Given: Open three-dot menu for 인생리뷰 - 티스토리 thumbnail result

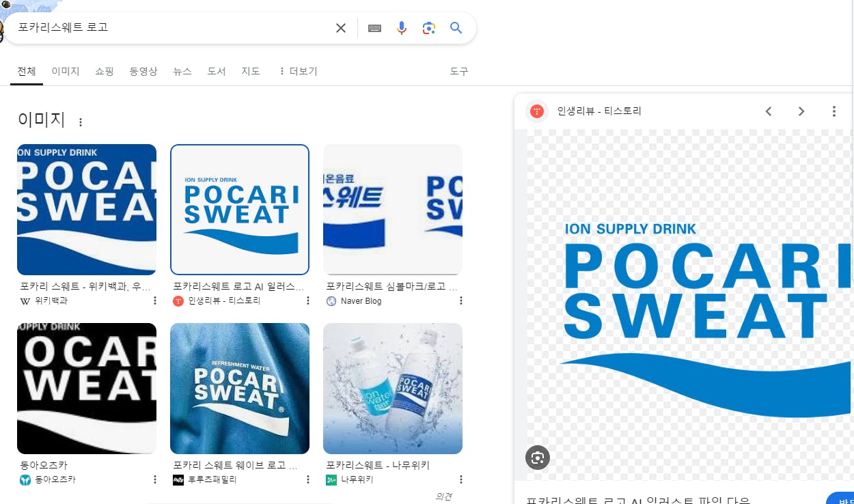Looking at the screenshot, I should (x=308, y=300).
